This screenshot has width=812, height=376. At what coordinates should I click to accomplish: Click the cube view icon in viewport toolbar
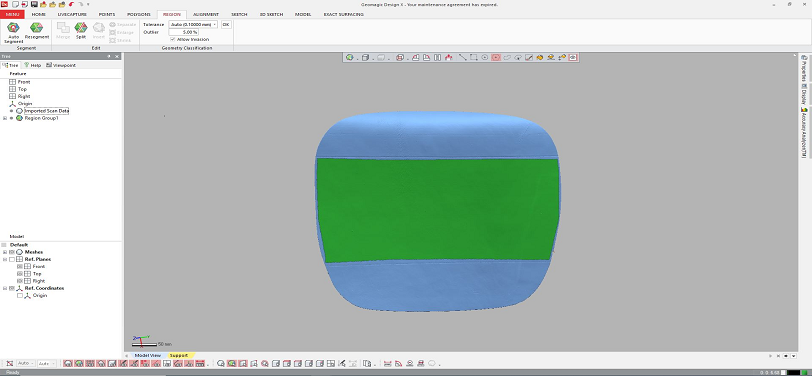(365, 57)
